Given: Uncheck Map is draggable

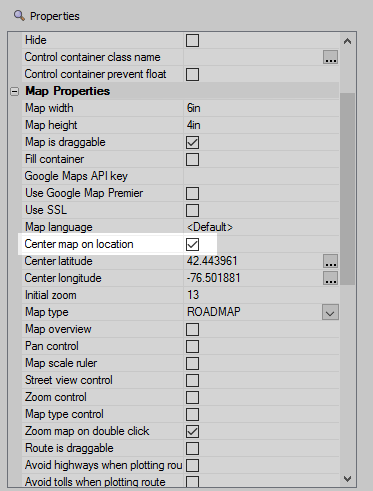Looking at the screenshot, I should pos(192,142).
